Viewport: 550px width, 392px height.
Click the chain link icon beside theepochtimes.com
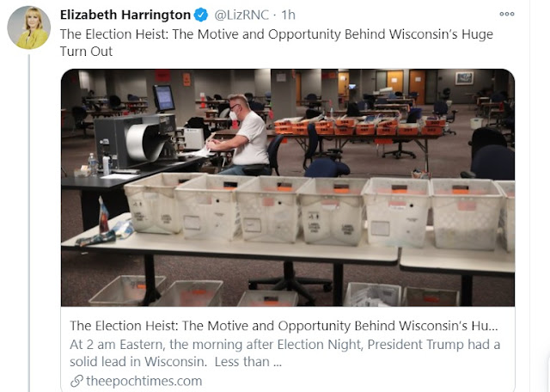76,381
